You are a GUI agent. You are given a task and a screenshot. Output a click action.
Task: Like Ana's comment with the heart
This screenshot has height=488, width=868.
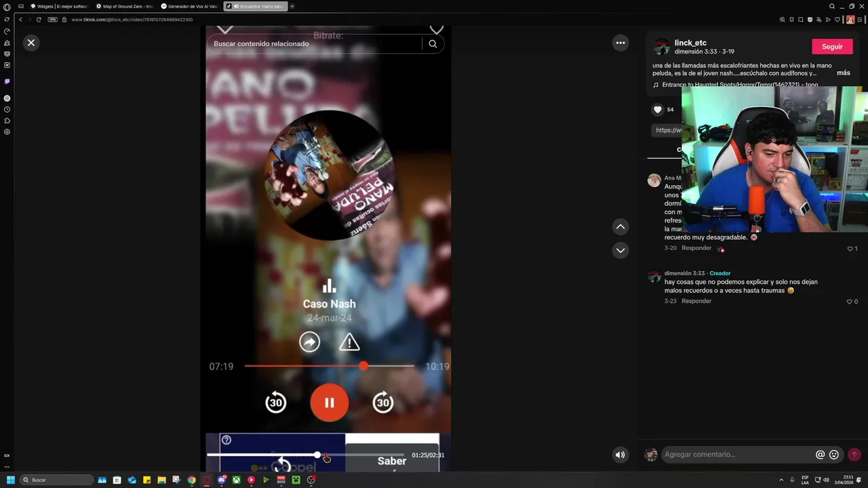[x=850, y=249]
